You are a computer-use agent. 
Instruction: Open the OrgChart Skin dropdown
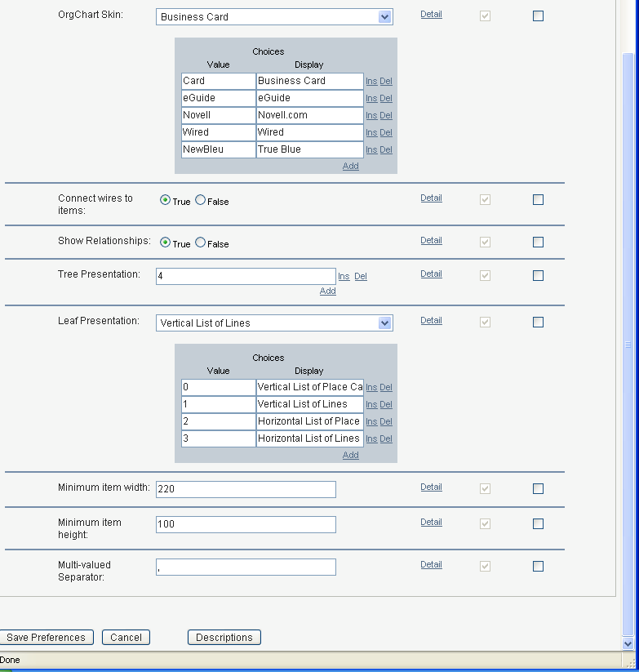pos(274,16)
